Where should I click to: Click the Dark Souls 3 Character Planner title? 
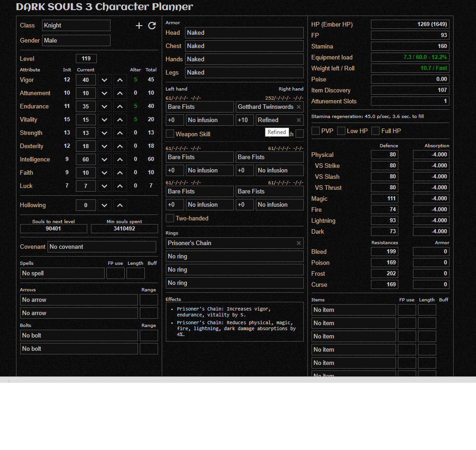pos(105,7)
